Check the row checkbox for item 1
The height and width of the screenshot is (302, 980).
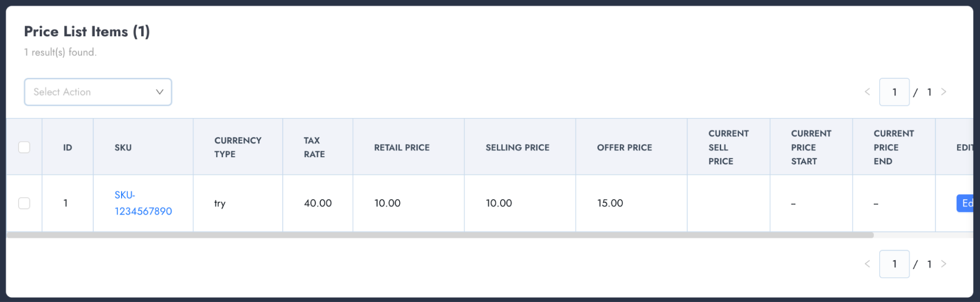coord(24,203)
